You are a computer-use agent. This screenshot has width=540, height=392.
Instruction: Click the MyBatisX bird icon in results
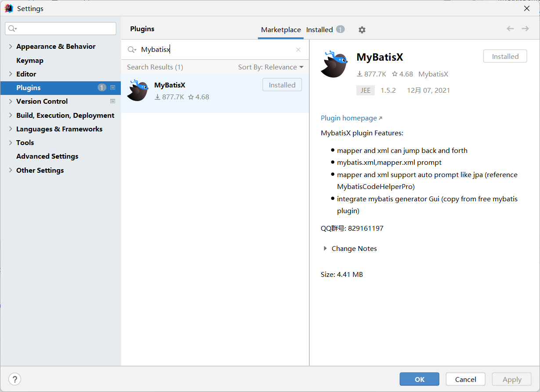click(138, 91)
